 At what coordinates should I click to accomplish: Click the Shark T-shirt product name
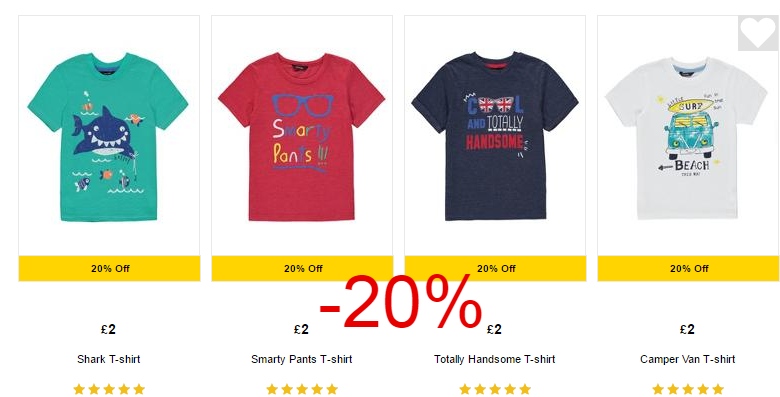click(x=108, y=359)
